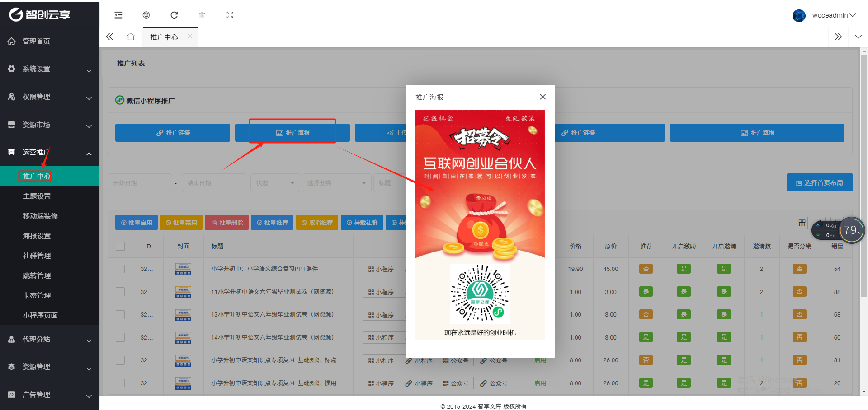Open the 状态 dropdown
868x410 pixels.
click(275, 183)
